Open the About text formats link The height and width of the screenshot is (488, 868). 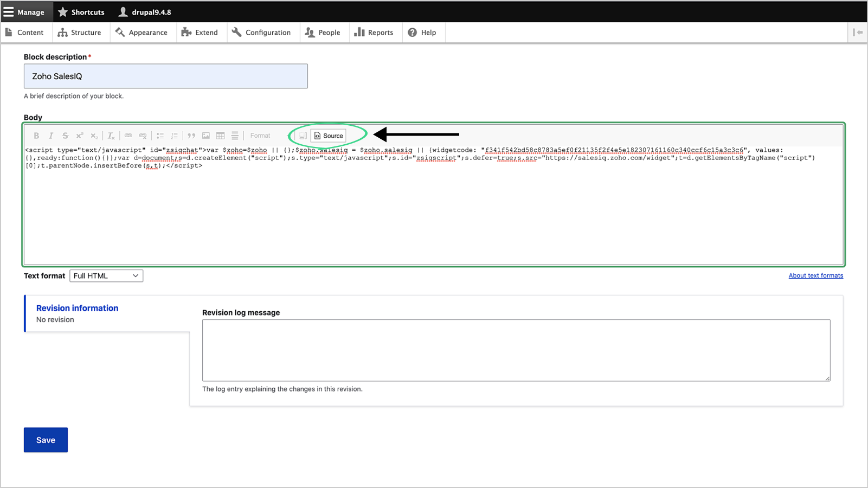[x=816, y=275]
